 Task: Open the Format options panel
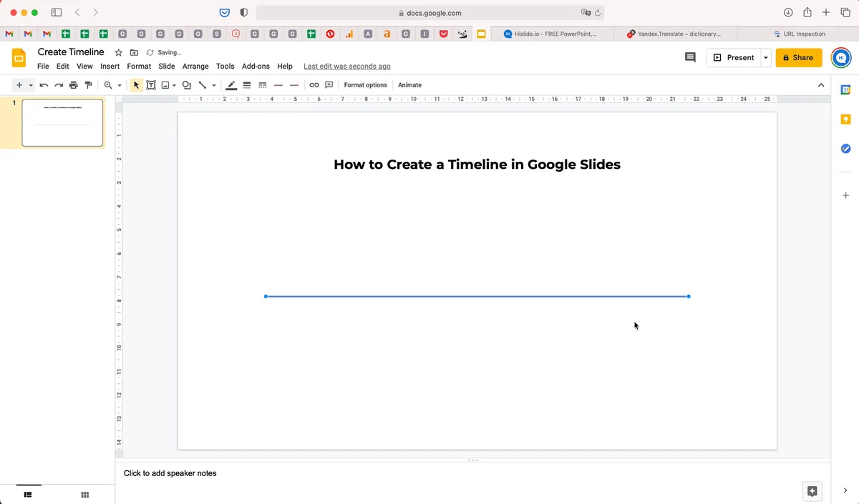click(x=365, y=85)
